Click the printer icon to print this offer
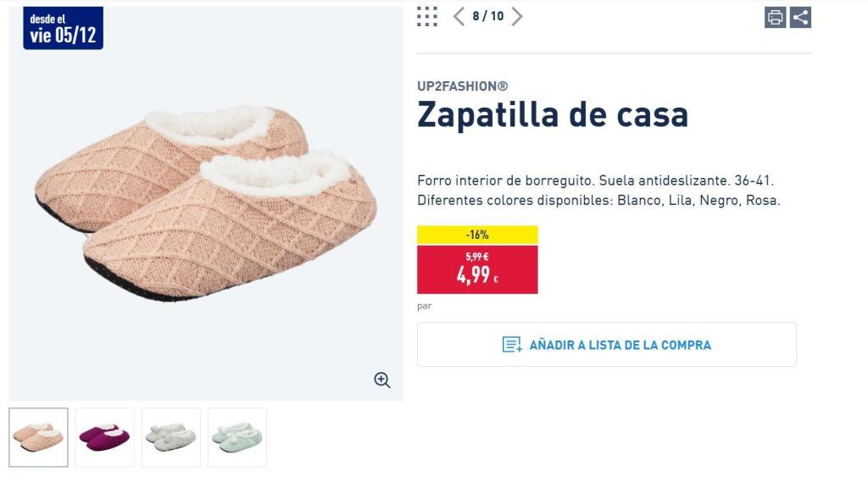This screenshot has width=868, height=488. point(776,16)
